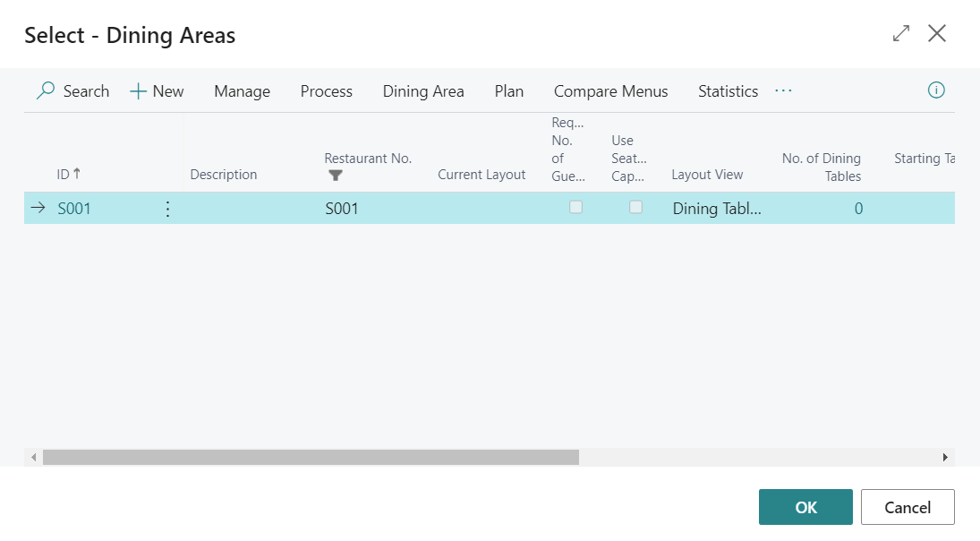The height and width of the screenshot is (541, 980).
Task: Click the Search magnifier icon
Action: pos(46,90)
